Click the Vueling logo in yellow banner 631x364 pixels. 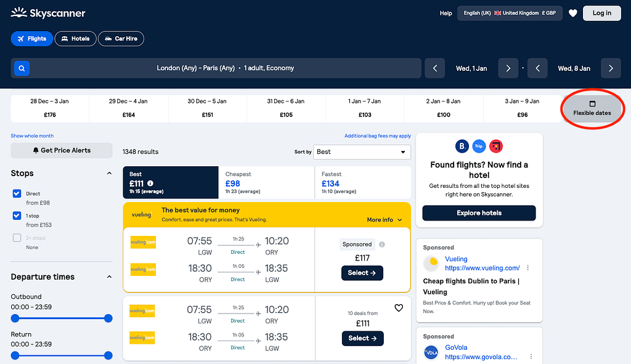(x=142, y=214)
